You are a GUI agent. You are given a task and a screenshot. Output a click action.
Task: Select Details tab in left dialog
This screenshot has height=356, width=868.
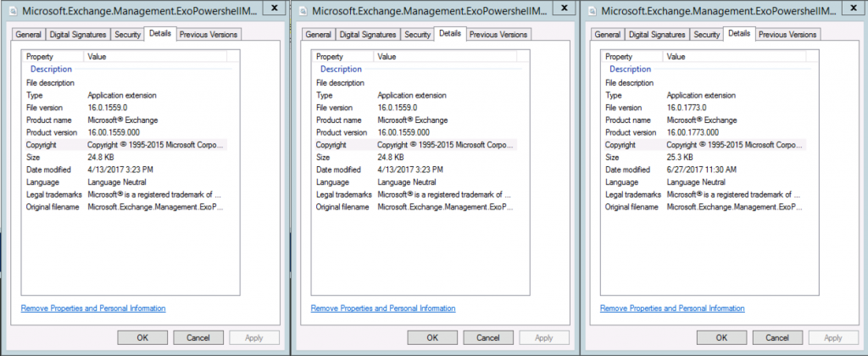pyautogui.click(x=160, y=33)
